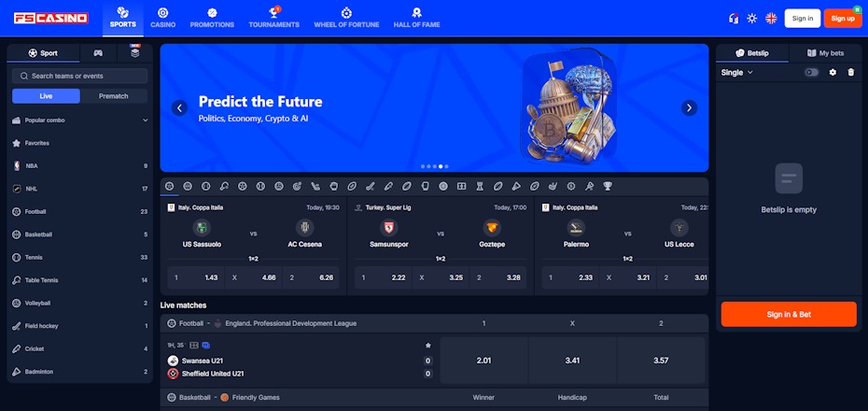Open Favorites in the left sidebar
The height and width of the screenshot is (411, 868).
click(x=80, y=143)
